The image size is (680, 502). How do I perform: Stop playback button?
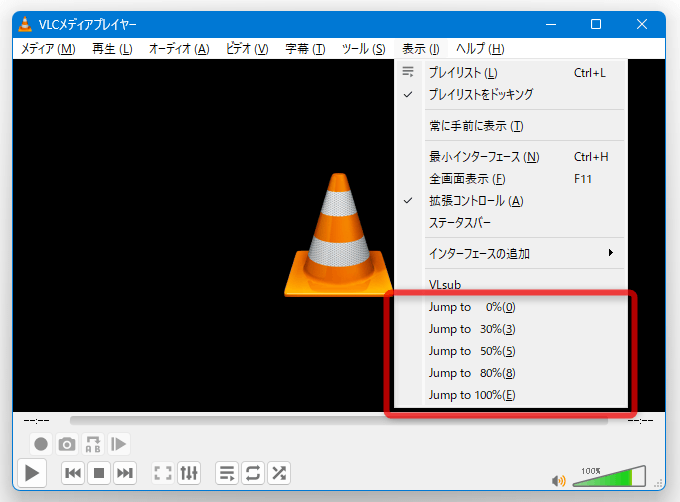99,473
